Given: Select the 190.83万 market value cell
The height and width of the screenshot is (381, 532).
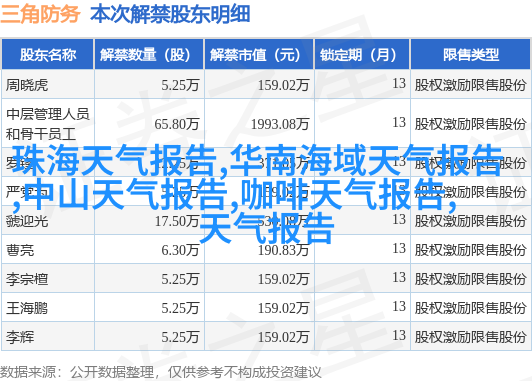Looking at the screenshot, I should (x=283, y=250).
